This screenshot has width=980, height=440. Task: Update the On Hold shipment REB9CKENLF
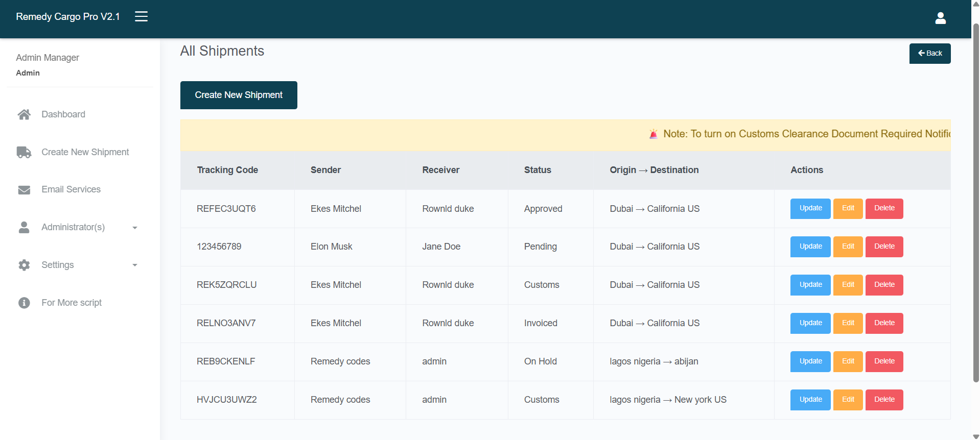[810, 361]
